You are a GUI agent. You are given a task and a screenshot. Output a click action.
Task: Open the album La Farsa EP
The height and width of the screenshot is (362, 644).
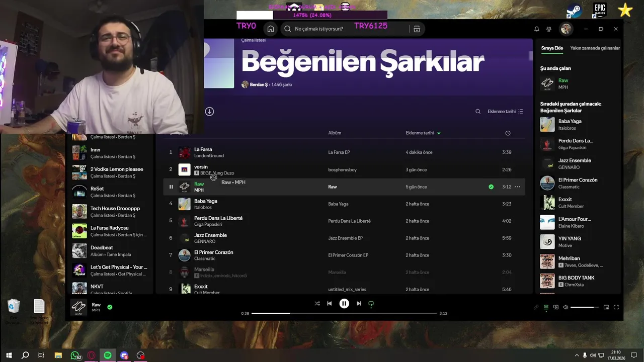click(339, 152)
